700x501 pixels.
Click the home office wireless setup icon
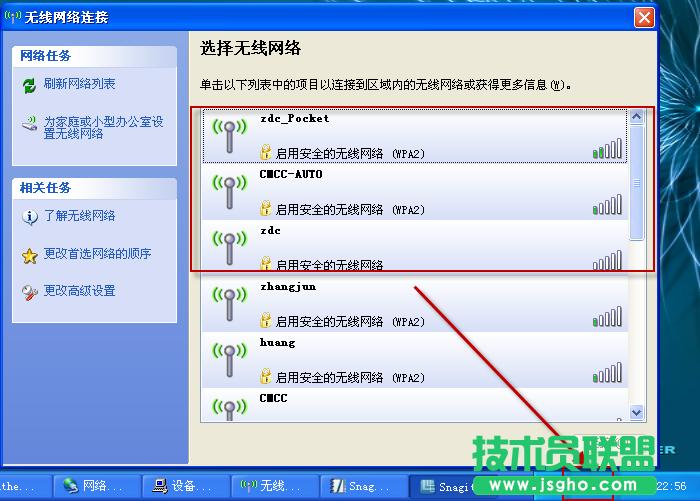(x=29, y=124)
